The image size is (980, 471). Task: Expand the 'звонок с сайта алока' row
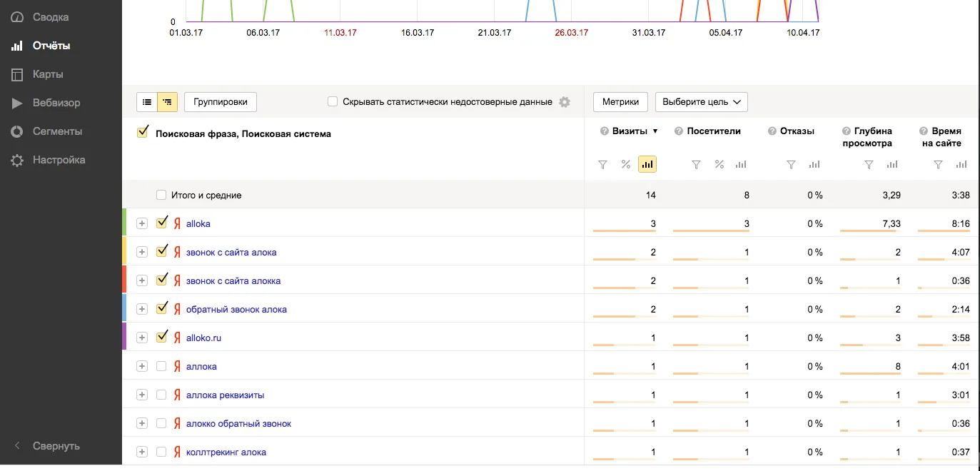(x=142, y=252)
